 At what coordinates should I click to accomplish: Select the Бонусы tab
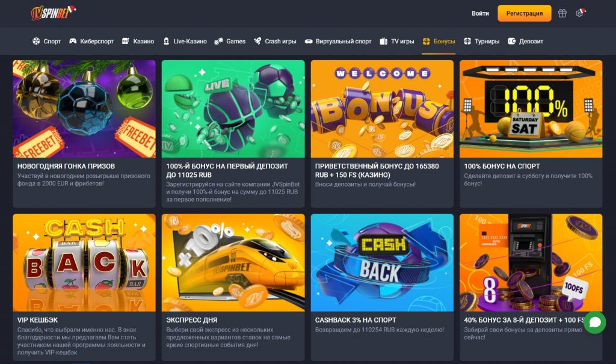pos(439,41)
